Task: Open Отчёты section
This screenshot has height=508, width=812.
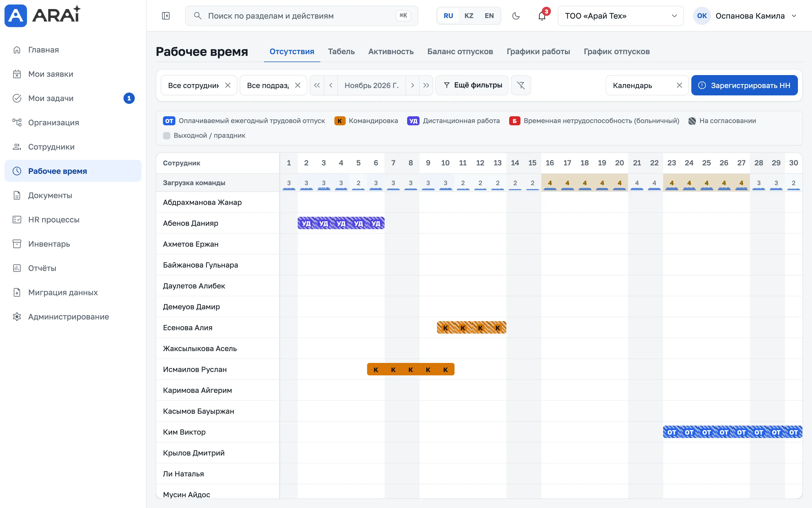Action: (x=73, y=268)
